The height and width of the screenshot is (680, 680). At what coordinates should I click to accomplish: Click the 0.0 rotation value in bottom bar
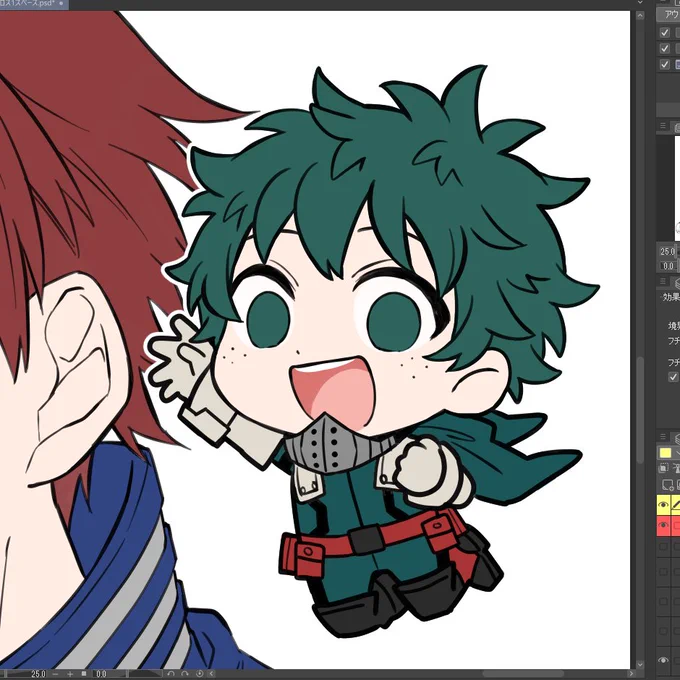(101, 674)
